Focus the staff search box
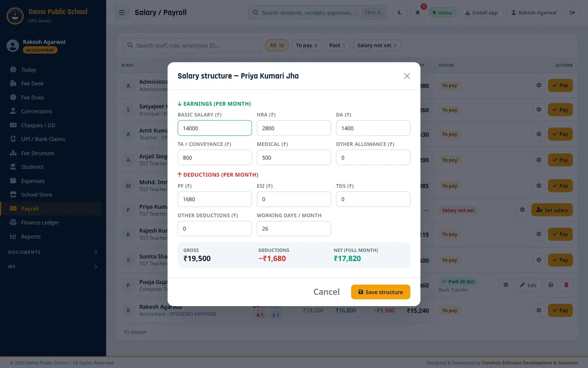The width and height of the screenshot is (588, 368). pyautogui.click(x=192, y=45)
